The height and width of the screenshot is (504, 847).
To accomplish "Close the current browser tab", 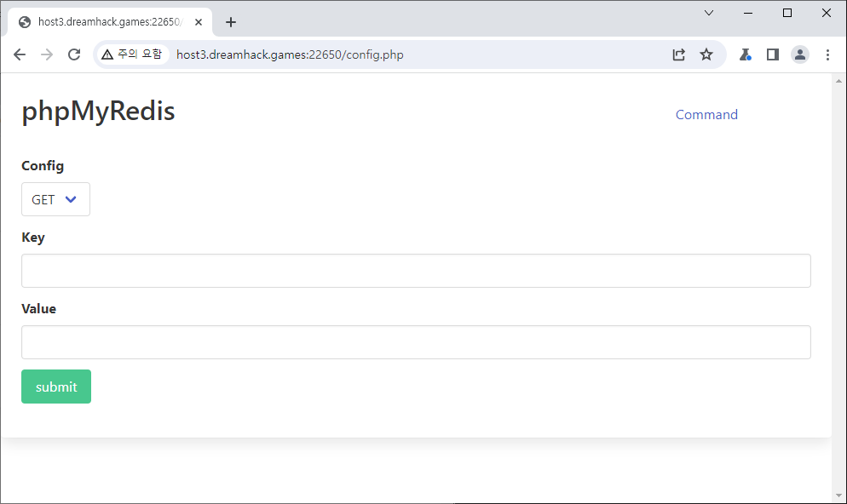I will tap(199, 22).
